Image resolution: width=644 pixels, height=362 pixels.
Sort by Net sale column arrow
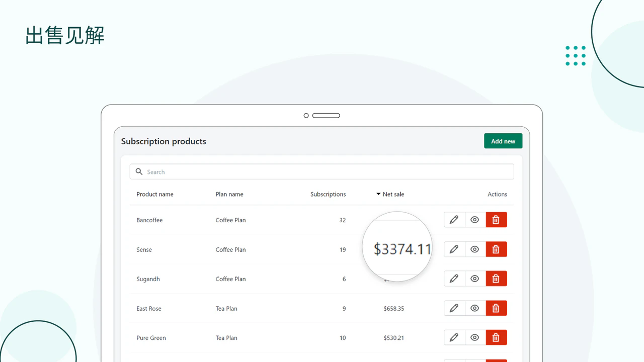tap(378, 194)
